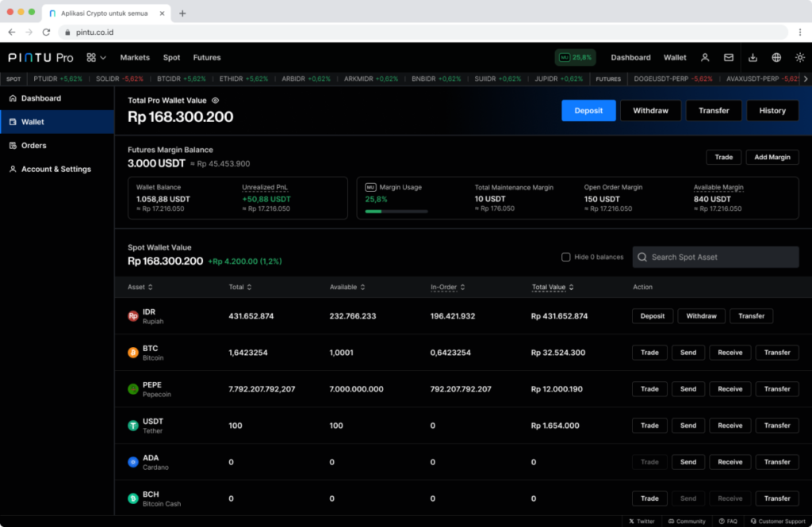
Task: Go to Dashboard in top navigation
Action: [630, 58]
